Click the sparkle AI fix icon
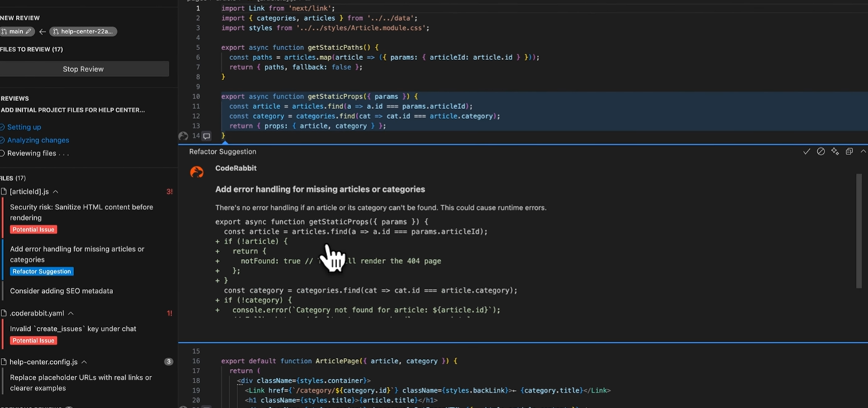 point(835,152)
